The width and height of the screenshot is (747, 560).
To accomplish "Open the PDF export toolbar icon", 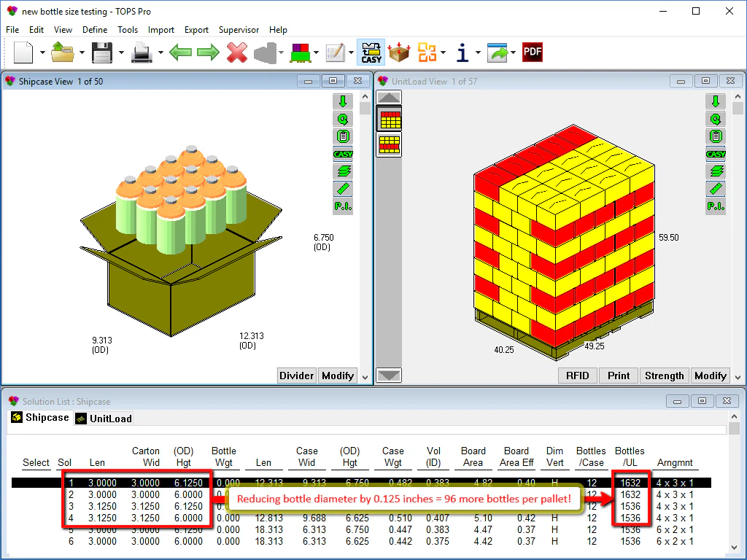I will tap(532, 52).
